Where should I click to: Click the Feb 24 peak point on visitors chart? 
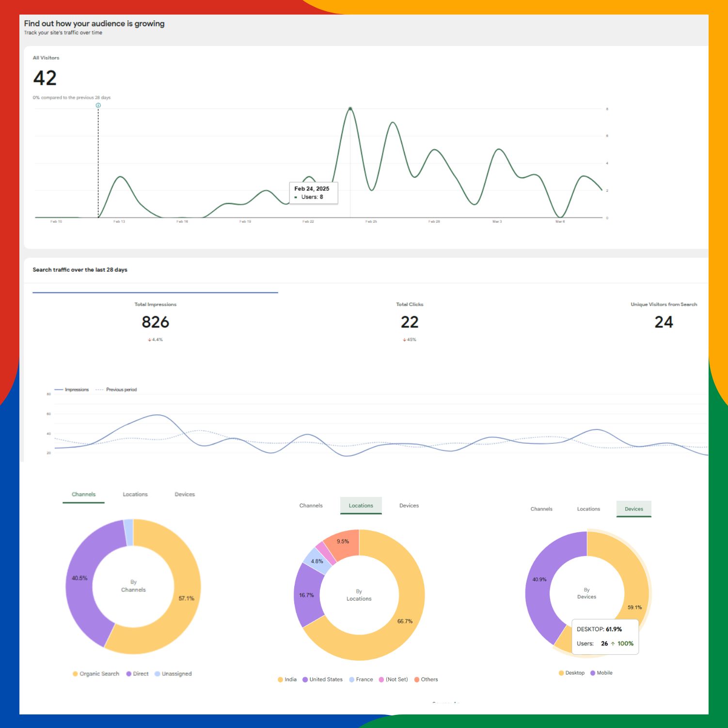click(350, 108)
